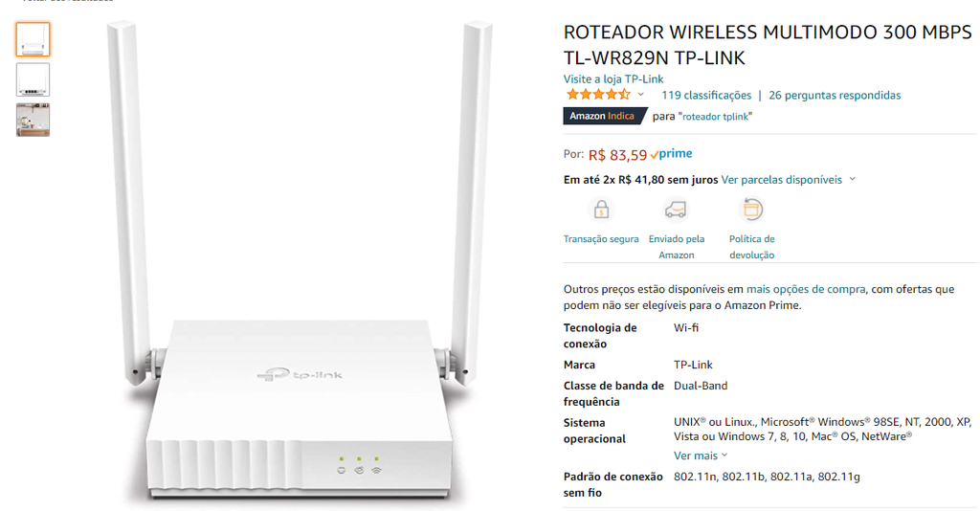
Task: Click the main router product image
Action: pos(300,261)
